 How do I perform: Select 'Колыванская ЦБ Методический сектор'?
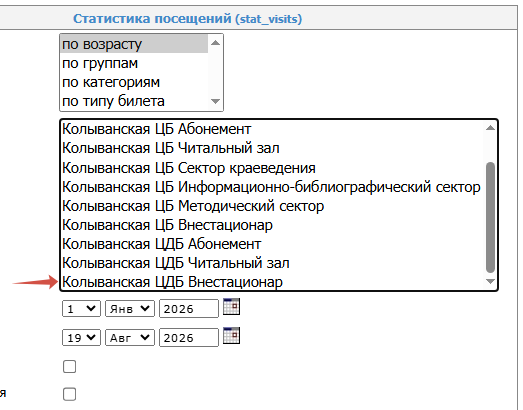tap(272, 206)
